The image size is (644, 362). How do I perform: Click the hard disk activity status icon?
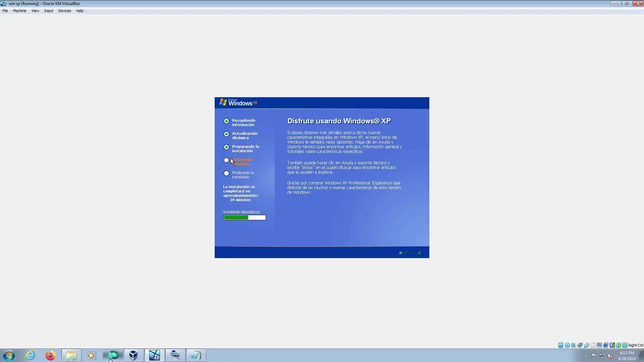coord(560,345)
